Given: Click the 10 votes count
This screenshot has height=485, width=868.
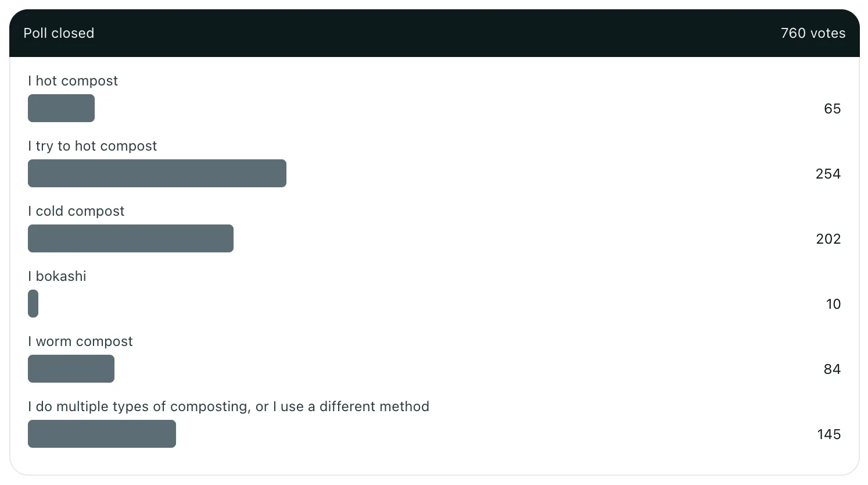Looking at the screenshot, I should click(x=833, y=304).
